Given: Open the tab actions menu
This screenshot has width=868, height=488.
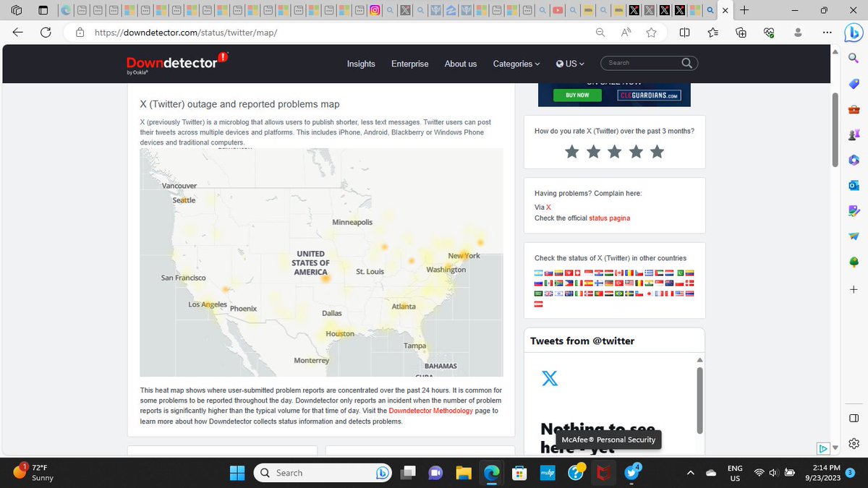Looking at the screenshot, I should click(17, 11).
